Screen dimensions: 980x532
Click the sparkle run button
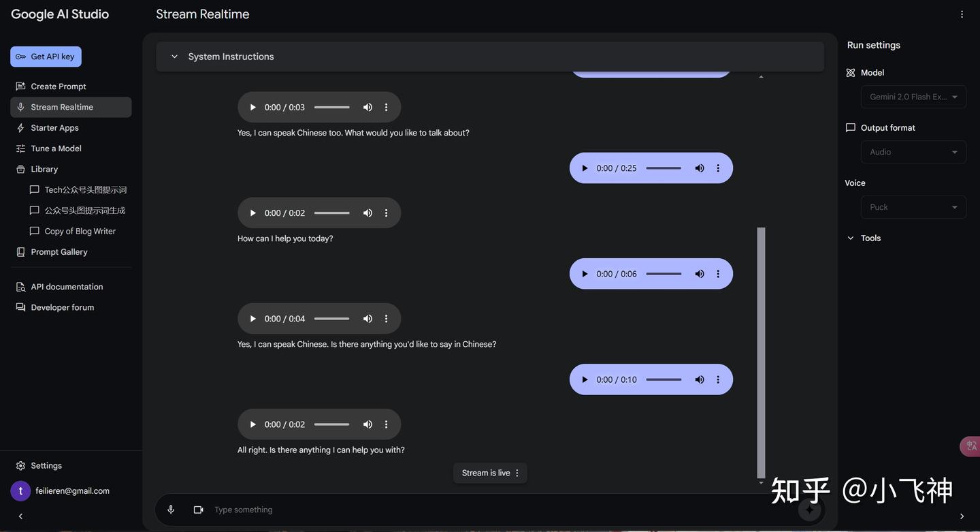(809, 510)
